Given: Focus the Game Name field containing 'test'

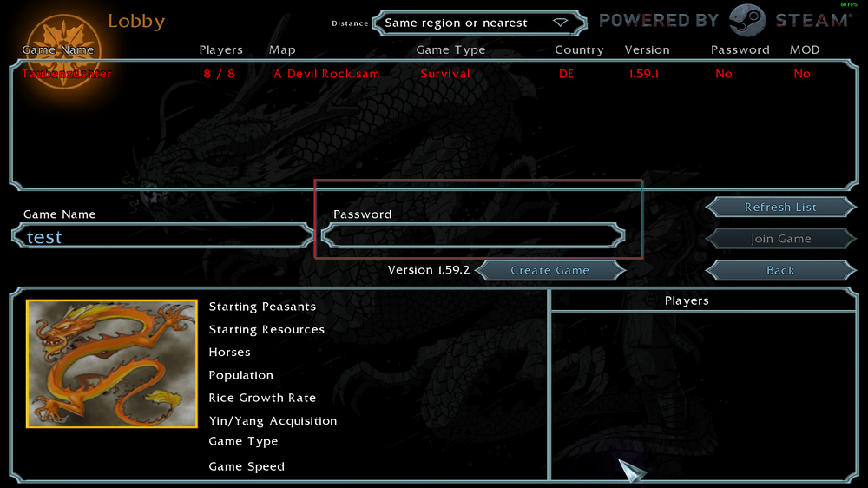Looking at the screenshot, I should point(162,236).
